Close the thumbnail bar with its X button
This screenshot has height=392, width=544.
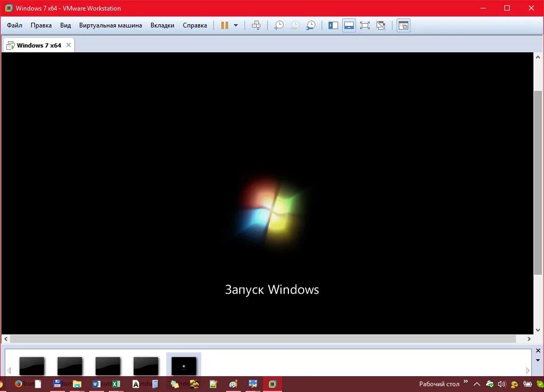[538, 351]
